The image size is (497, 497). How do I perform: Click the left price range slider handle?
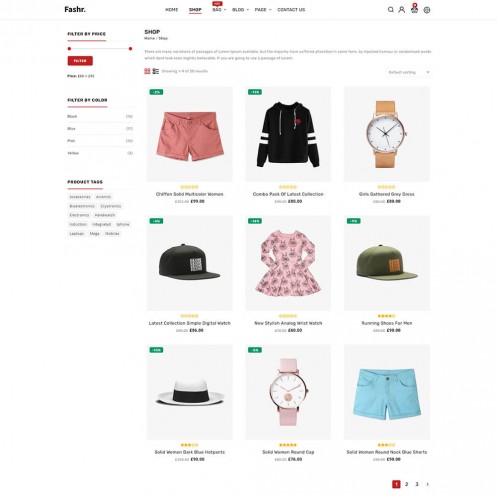69,49
